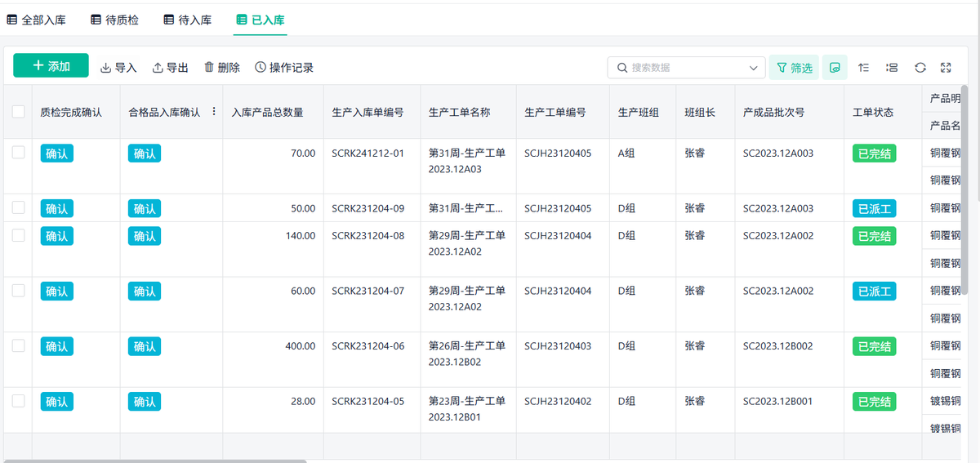Click the green 添加 button
980x463 pixels.
point(51,66)
